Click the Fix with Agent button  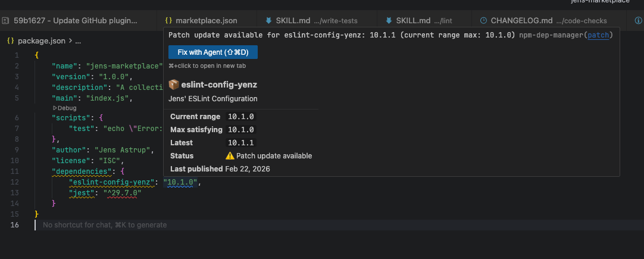coord(213,52)
